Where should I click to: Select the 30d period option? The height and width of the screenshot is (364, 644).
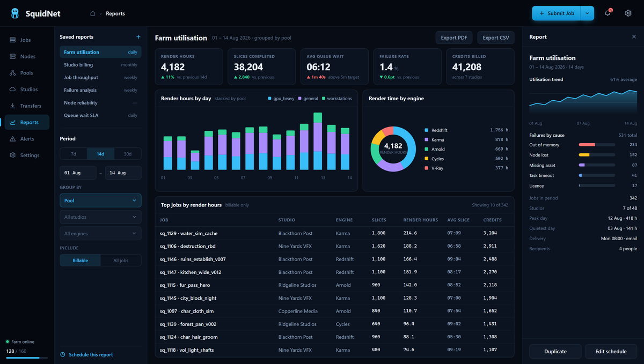128,154
